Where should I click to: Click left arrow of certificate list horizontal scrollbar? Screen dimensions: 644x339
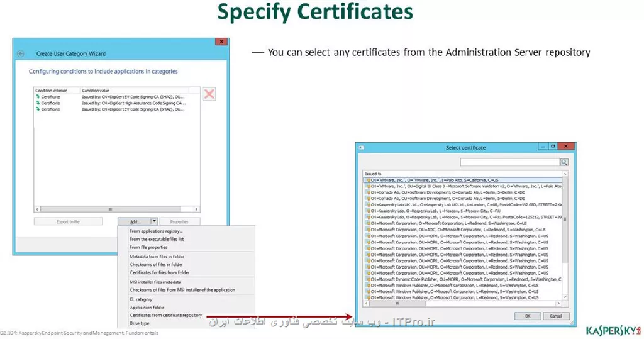(x=367, y=303)
